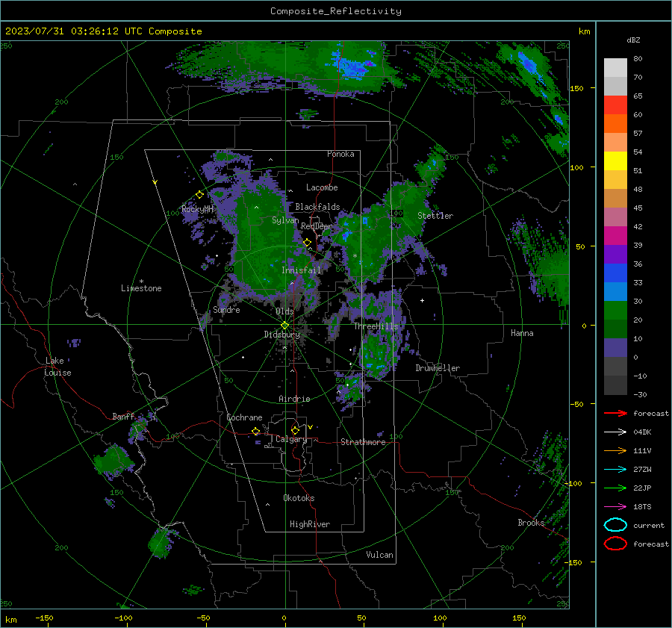Viewport: 672px width, 628px height.
Task: Click the Ponoka city label
Action: pyautogui.click(x=340, y=154)
